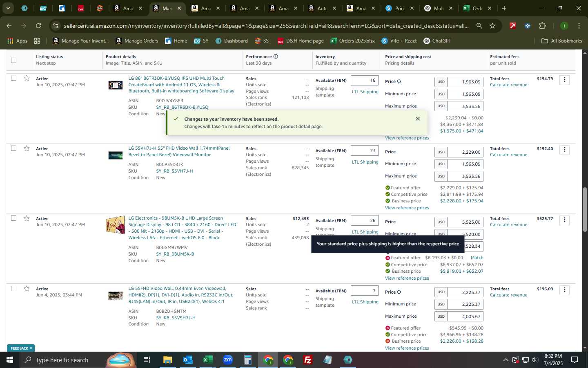The height and width of the screenshot is (368, 588).
Task: Open Dashboard bookmark
Action: [x=232, y=41]
